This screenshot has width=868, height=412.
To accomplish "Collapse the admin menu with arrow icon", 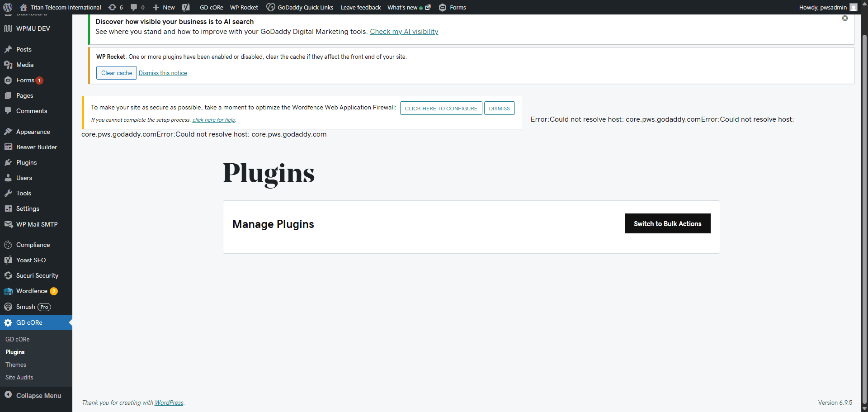I will click(x=8, y=395).
